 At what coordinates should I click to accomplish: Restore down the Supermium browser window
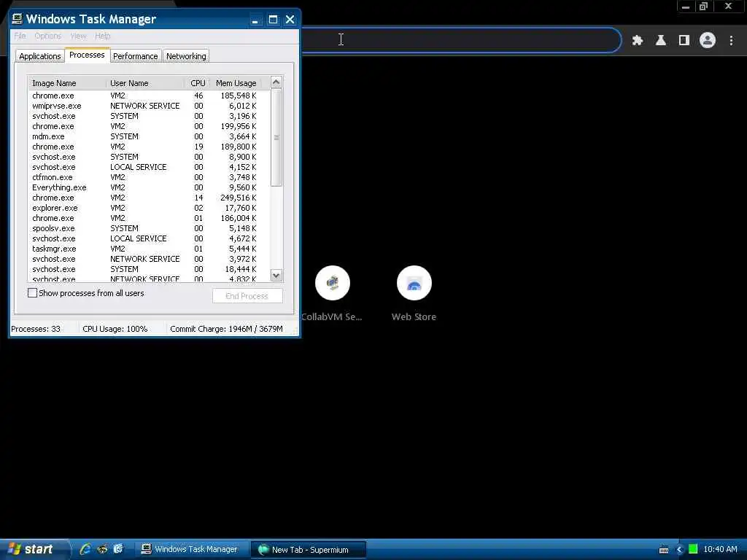704,6
